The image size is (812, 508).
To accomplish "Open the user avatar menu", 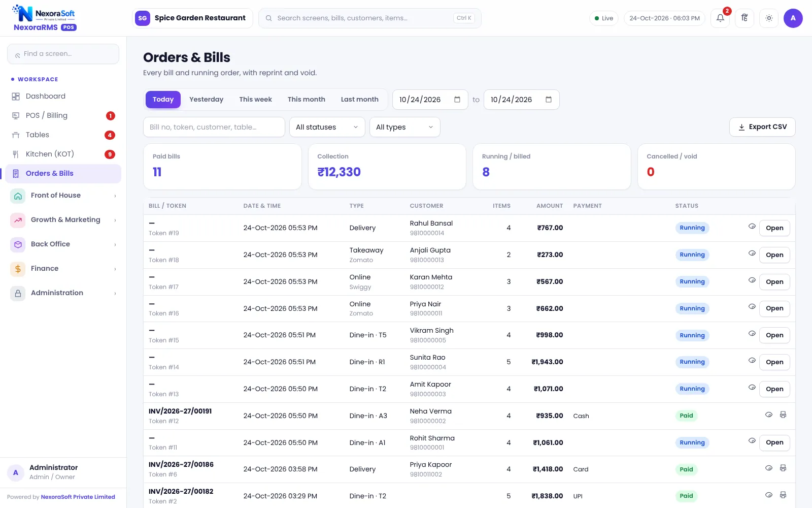I will (x=793, y=18).
